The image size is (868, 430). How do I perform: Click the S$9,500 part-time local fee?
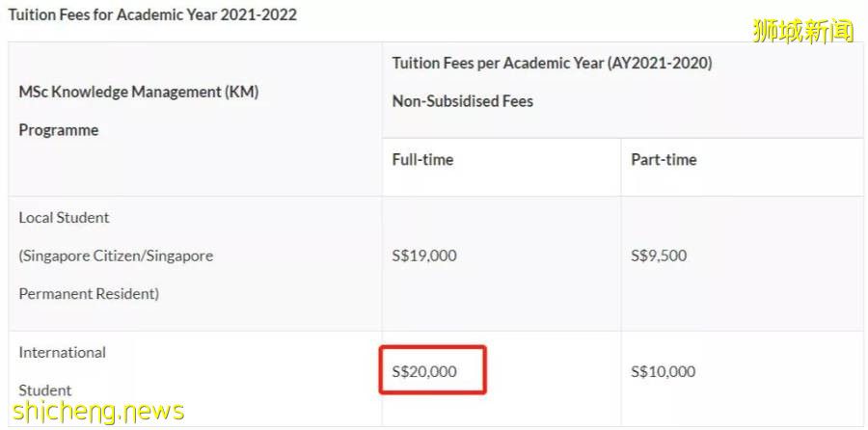pos(659,255)
